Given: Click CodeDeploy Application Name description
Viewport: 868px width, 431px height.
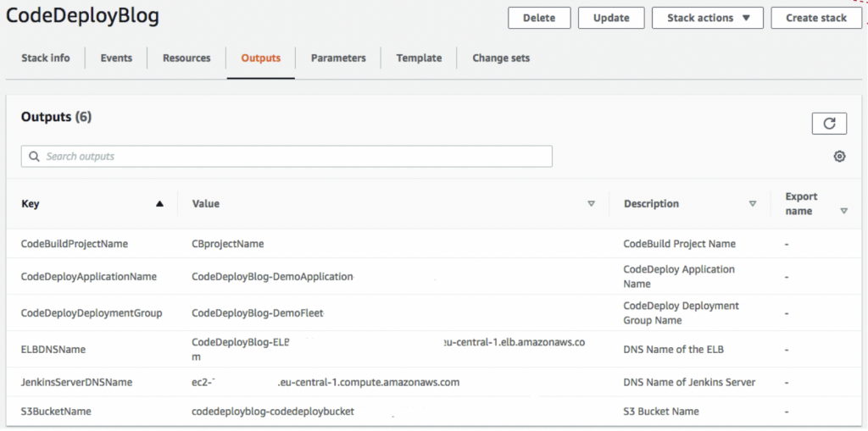Looking at the screenshot, I should [679, 276].
